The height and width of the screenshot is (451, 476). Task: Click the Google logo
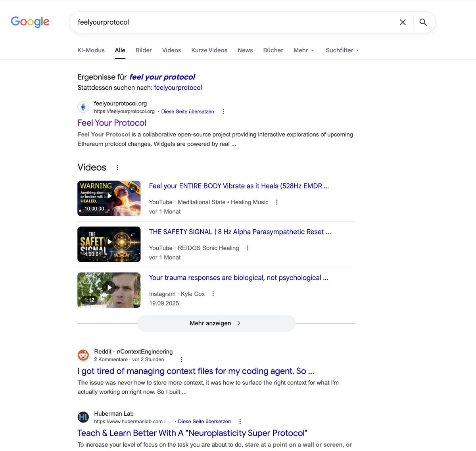(30, 22)
